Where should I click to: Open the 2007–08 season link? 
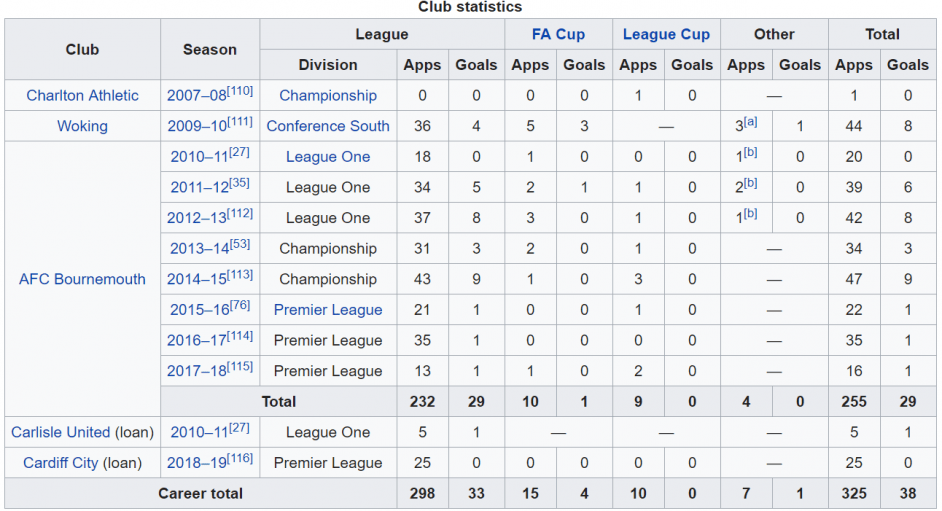[196, 95]
